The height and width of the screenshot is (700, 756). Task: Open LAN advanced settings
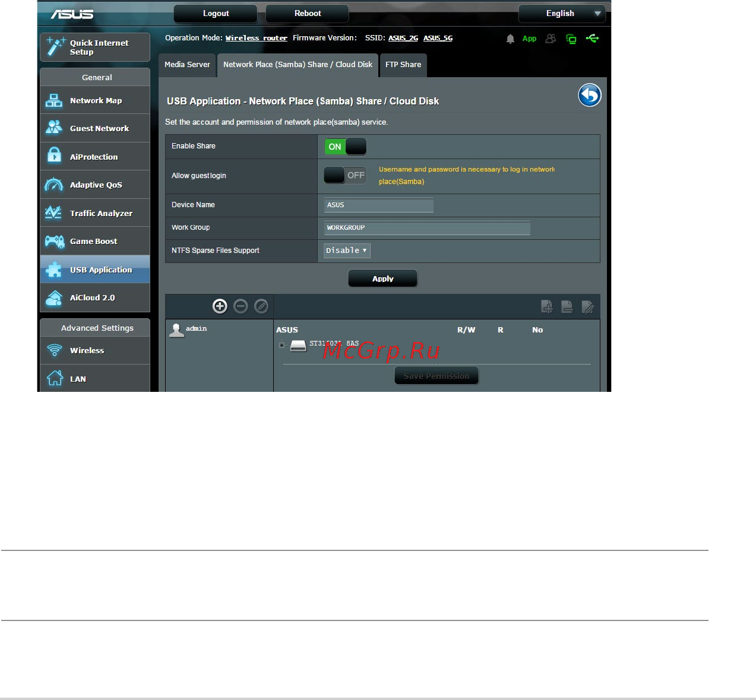coord(95,379)
